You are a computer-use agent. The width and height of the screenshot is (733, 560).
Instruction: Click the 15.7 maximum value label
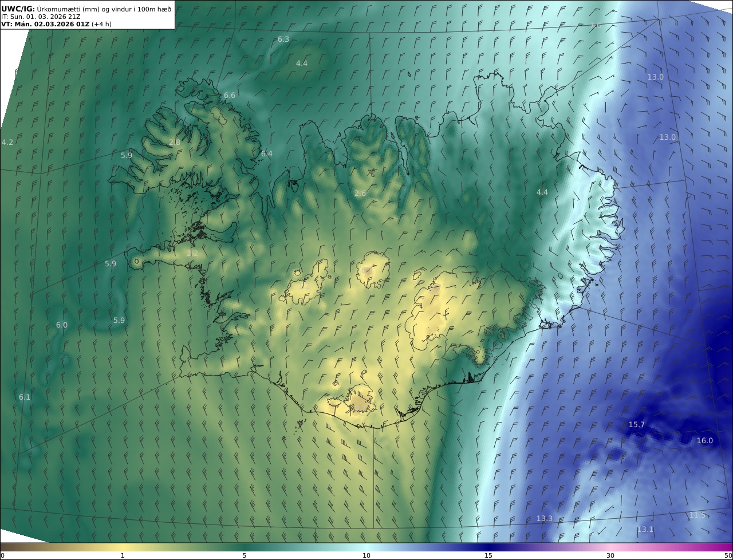(637, 425)
